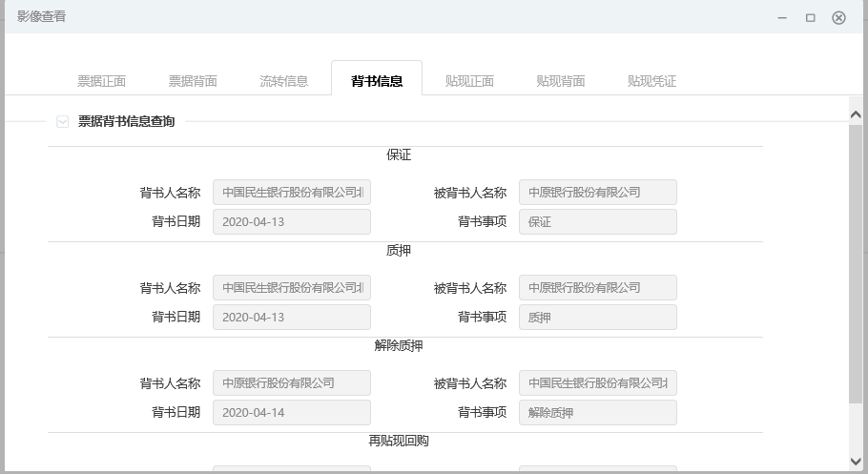Click the 背书事项 field showing 解除质押
This screenshot has width=868, height=474.
598,413
